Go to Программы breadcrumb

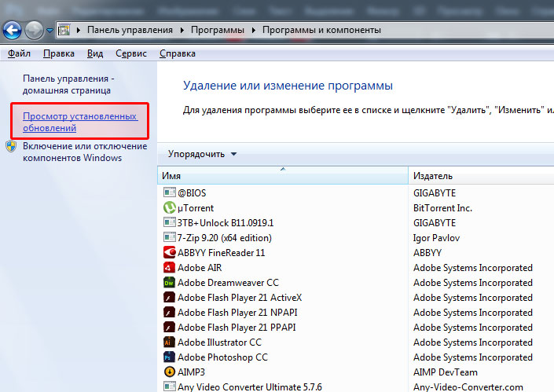(218, 30)
